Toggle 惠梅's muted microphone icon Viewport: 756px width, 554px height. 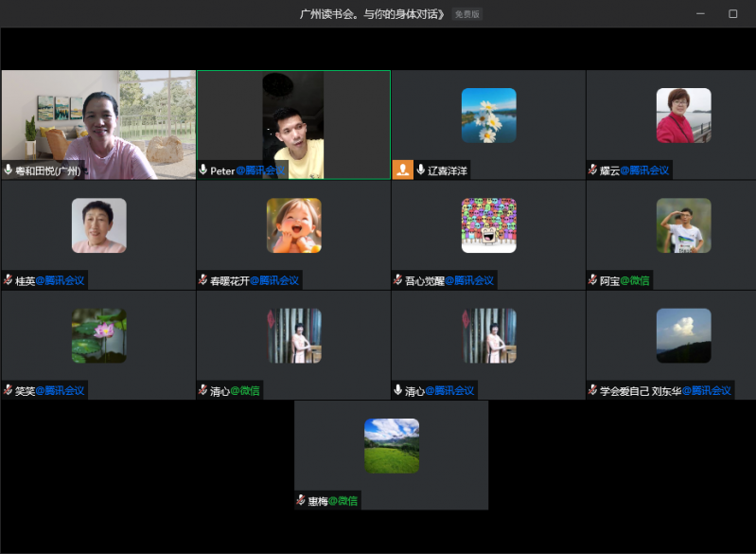(301, 500)
